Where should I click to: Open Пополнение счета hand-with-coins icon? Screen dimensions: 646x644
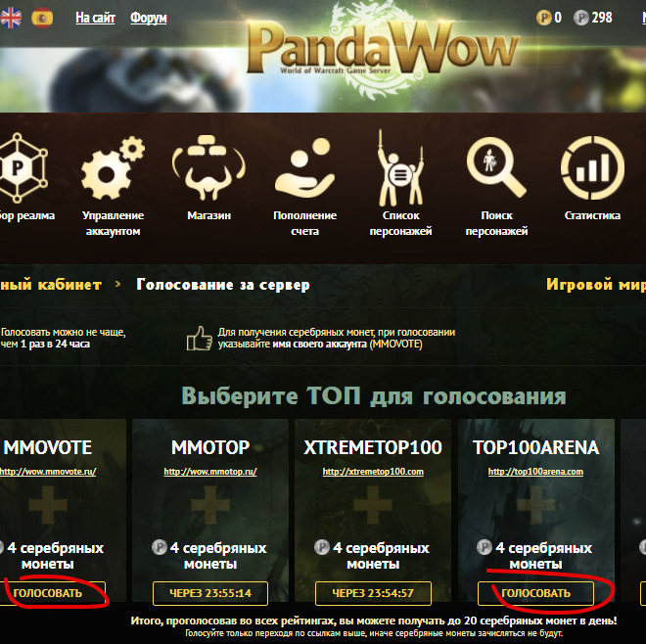304,168
